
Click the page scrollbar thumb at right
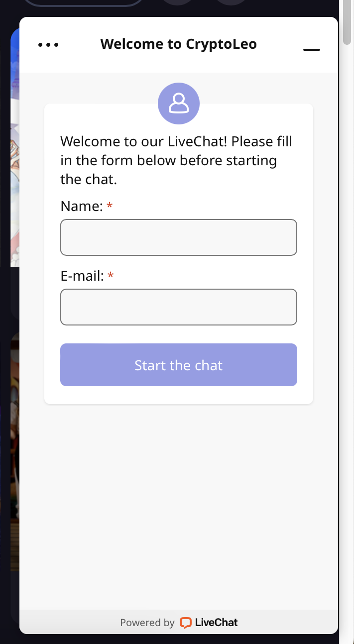348,22
